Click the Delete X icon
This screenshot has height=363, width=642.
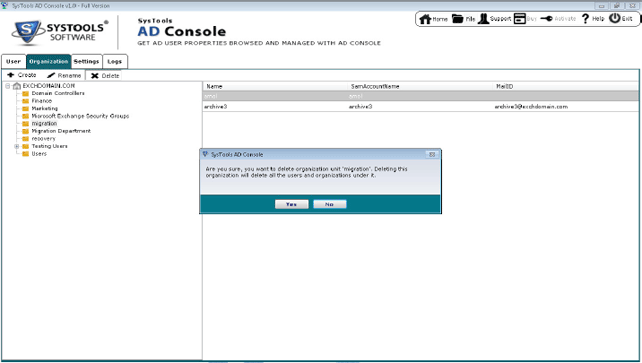point(95,76)
